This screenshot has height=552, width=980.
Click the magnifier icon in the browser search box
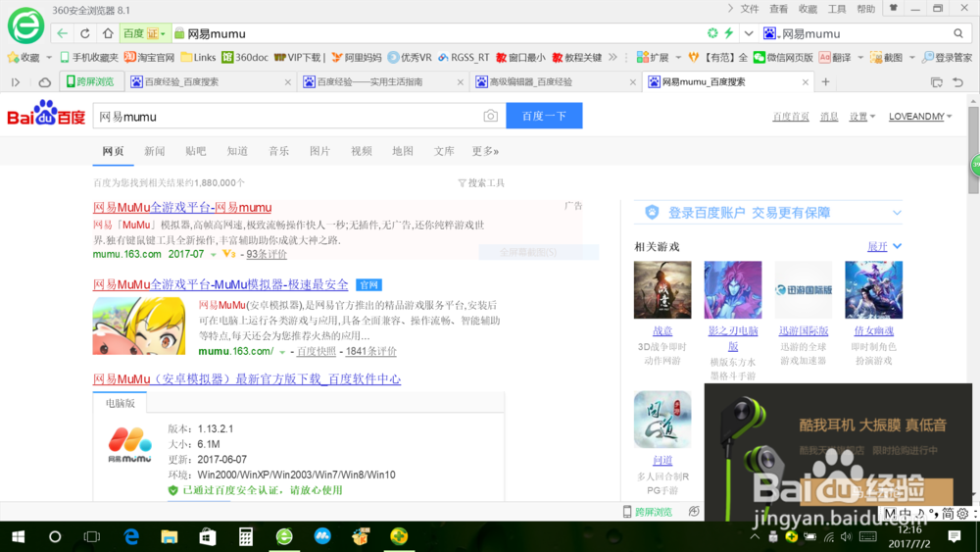click(958, 33)
